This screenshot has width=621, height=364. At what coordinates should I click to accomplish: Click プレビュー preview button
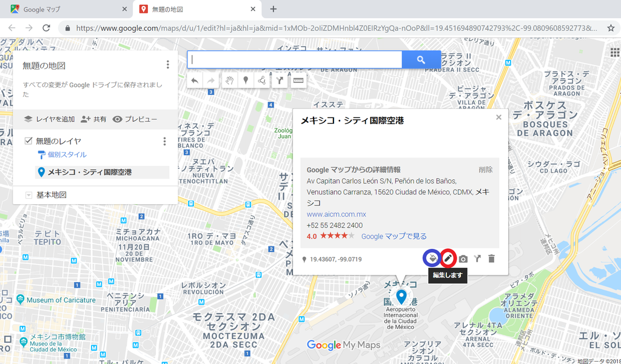(x=135, y=119)
